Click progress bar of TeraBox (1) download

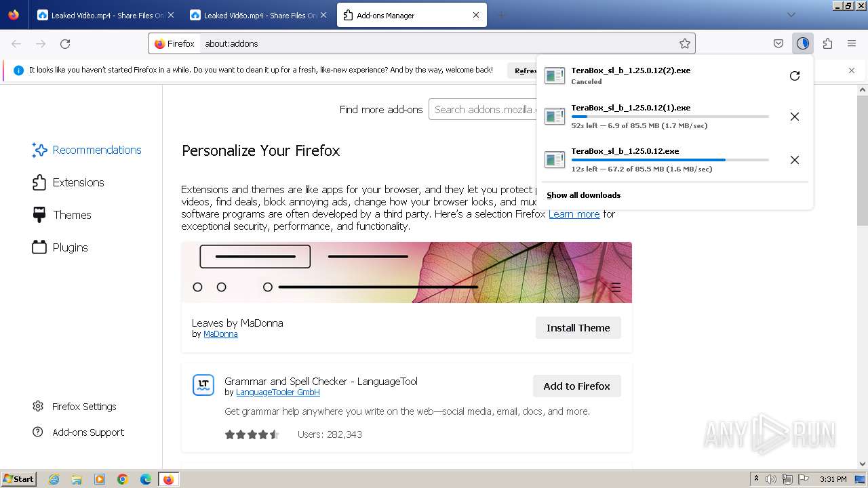pyautogui.click(x=670, y=117)
